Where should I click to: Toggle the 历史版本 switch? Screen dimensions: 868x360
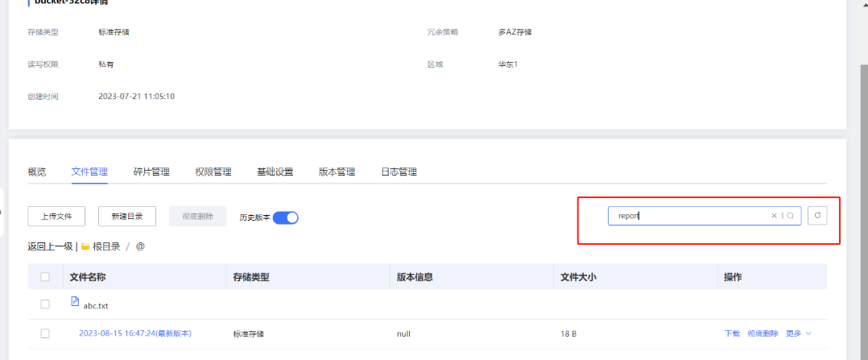click(x=286, y=217)
